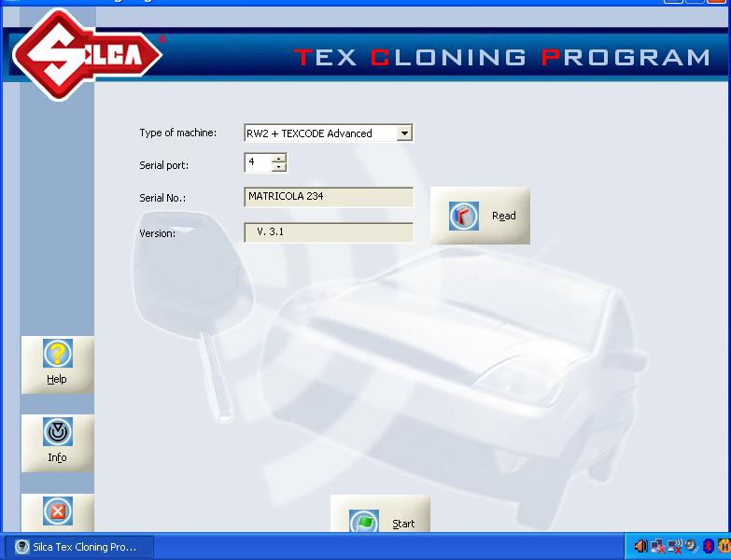This screenshot has height=560, width=731.
Task: Click the Version field showing V. 3.1
Action: click(x=329, y=232)
